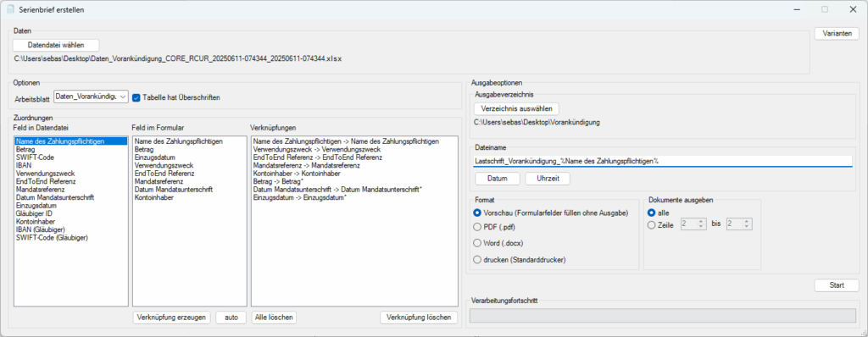Click the auto mapping button
Viewport: 868px width, 337px height.
click(x=231, y=318)
